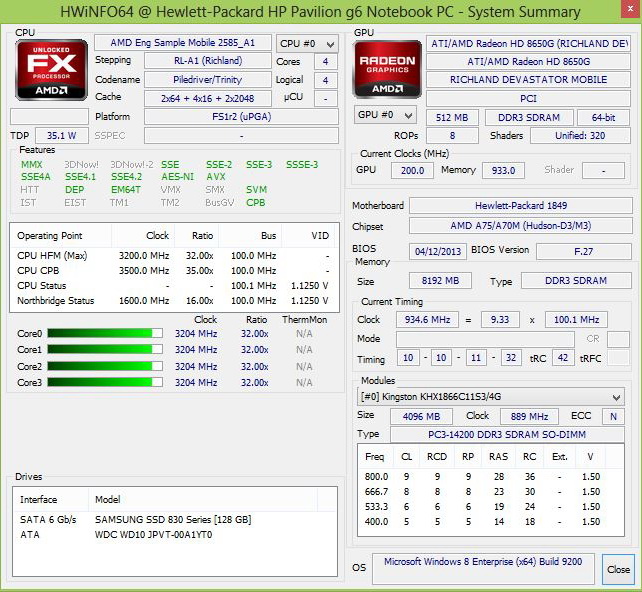Click the Northbridge Status row
The height and width of the screenshot is (592, 642).
174,301
